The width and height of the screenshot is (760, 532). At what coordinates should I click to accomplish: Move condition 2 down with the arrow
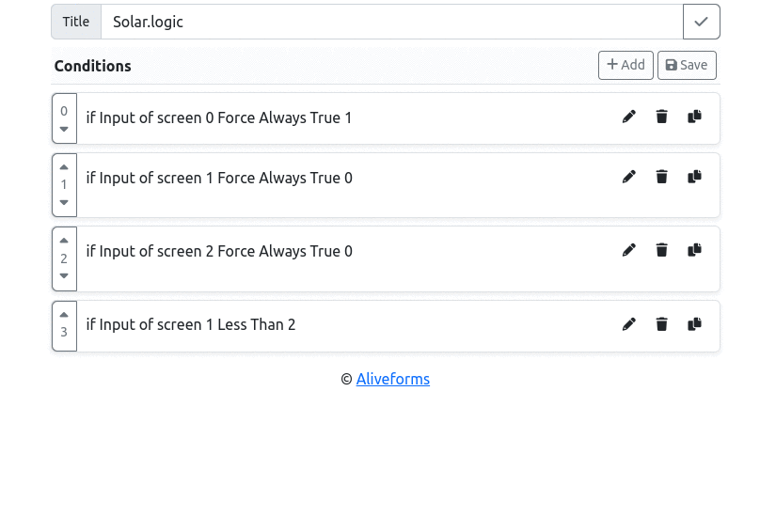point(64,275)
